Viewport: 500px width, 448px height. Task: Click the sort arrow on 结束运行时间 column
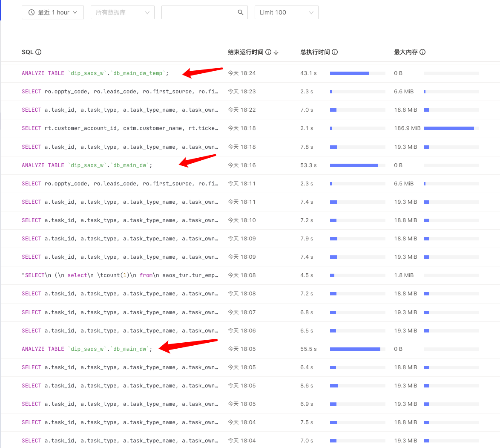tap(276, 52)
